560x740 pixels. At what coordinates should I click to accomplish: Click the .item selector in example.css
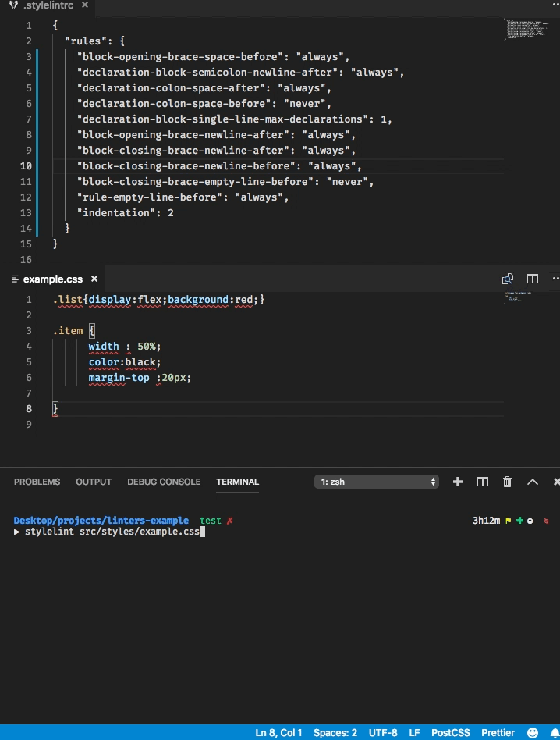[68, 331]
